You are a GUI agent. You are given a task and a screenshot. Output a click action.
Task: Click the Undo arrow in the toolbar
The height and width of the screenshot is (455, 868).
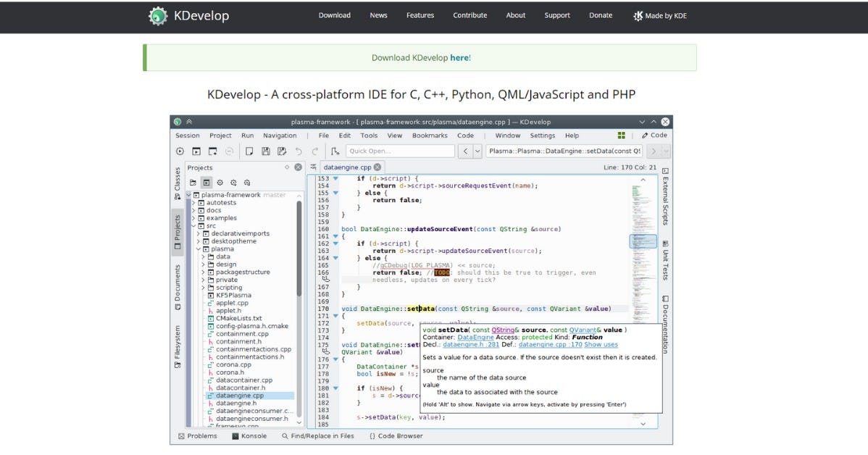click(x=299, y=151)
